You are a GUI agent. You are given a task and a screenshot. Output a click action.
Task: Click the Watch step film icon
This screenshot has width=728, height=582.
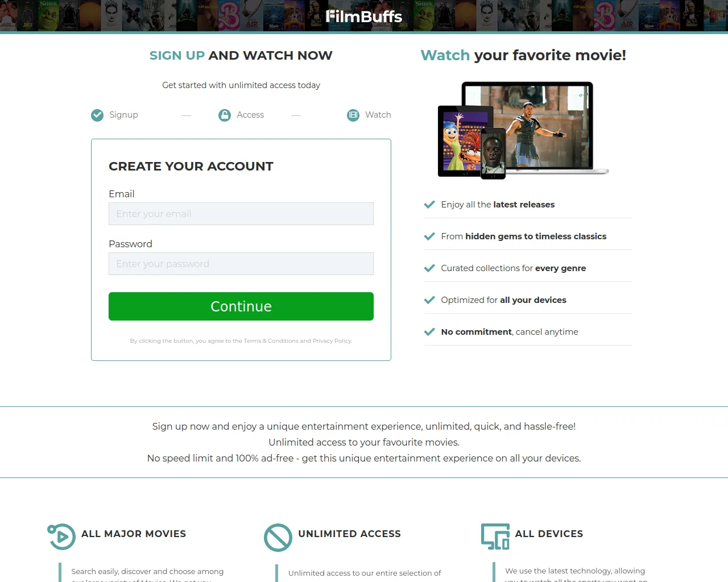(x=353, y=115)
